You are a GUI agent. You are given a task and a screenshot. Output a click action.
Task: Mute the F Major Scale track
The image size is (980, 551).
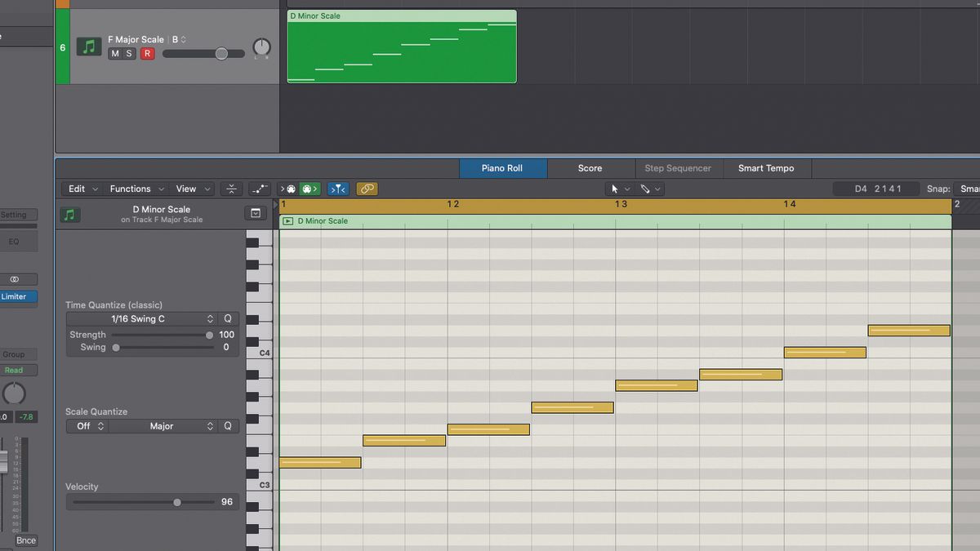(114, 52)
